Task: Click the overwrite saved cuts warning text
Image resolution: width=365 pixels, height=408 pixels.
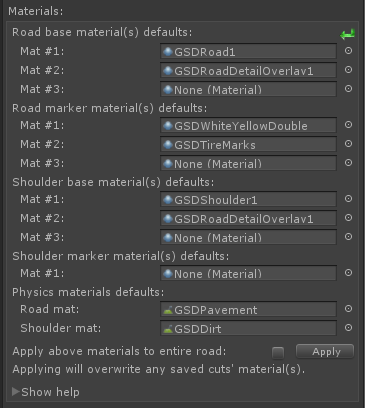Action: 159,369
